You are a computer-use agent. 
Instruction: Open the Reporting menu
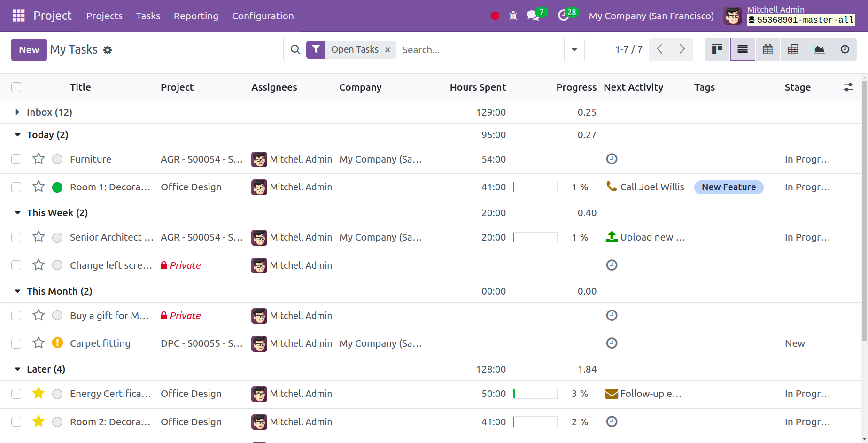(x=196, y=16)
